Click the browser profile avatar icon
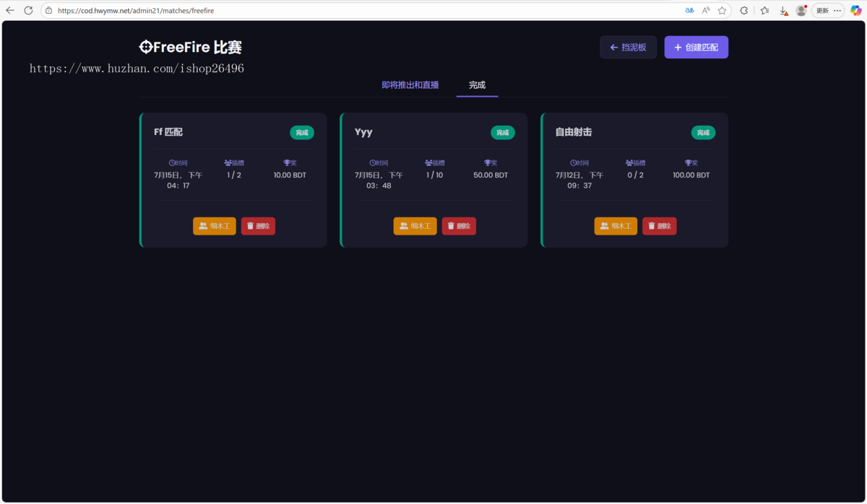 click(801, 10)
